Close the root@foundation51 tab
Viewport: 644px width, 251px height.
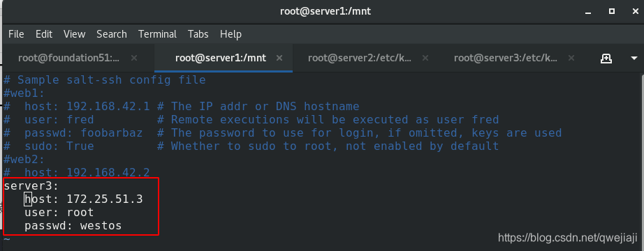134,59
